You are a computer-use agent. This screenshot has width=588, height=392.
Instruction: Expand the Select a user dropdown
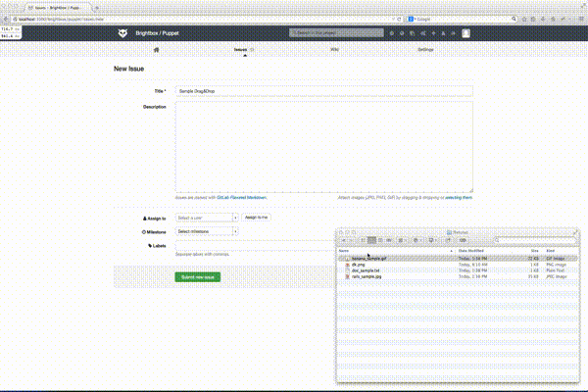tap(207, 218)
